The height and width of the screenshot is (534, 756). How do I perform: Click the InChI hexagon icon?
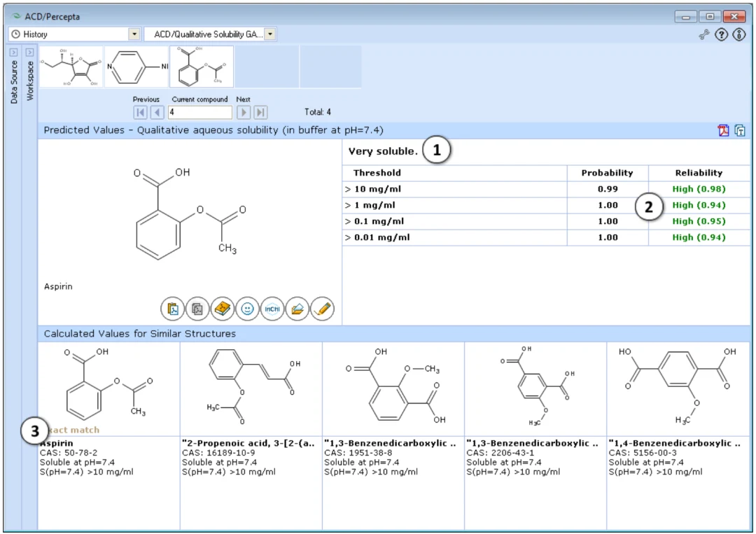click(x=272, y=309)
